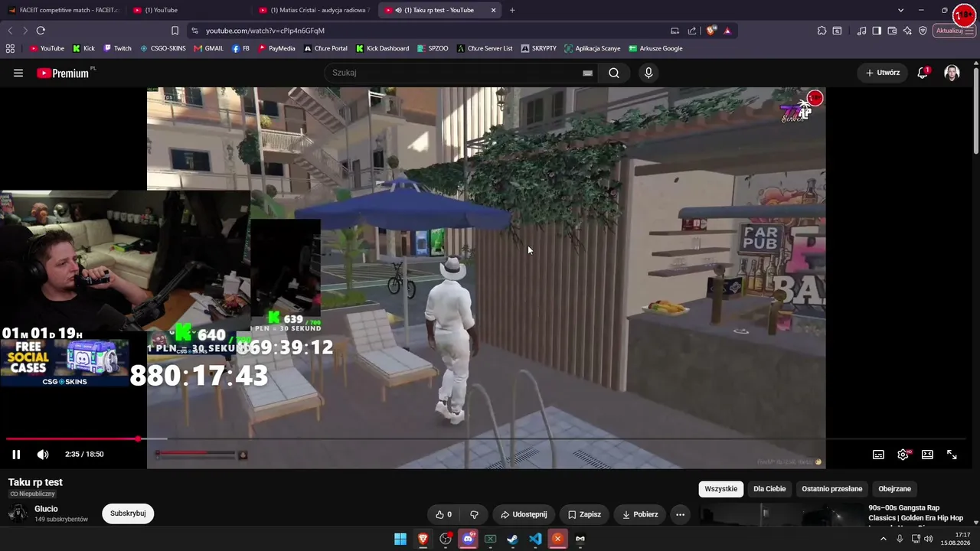Screen dimensions: 980x551
Task: Open Brave VPN shield icon
Action: point(923,31)
